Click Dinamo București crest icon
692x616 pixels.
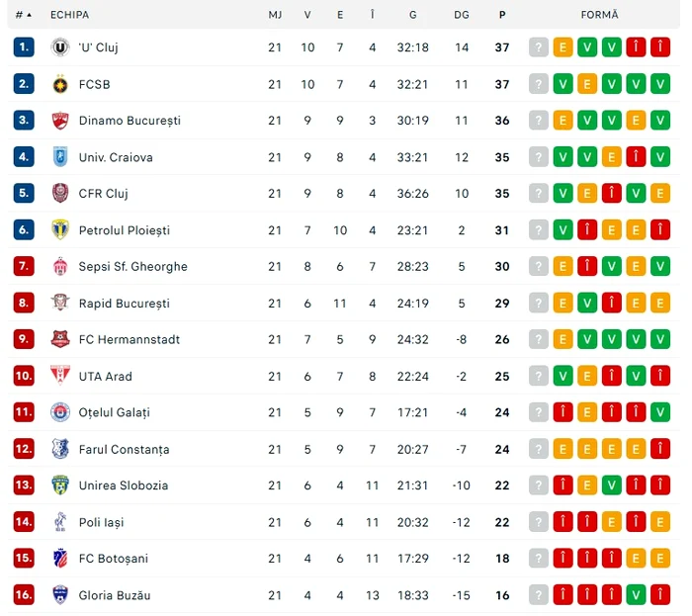[60, 121]
